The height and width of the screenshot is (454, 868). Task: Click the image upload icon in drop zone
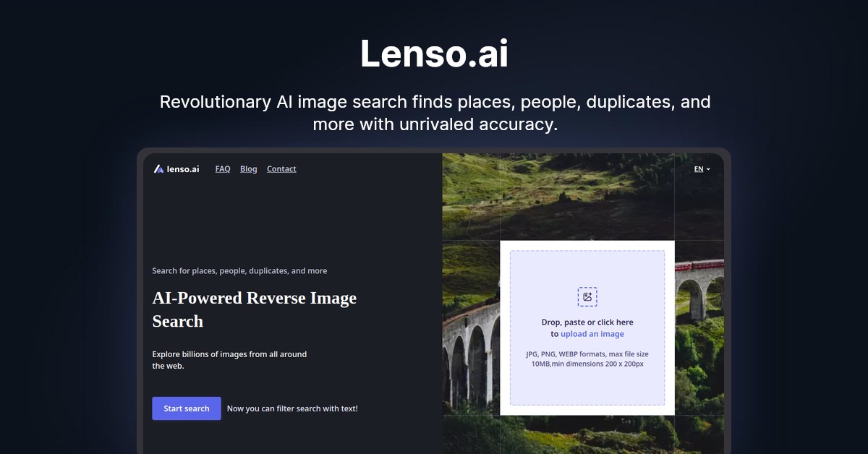(x=587, y=296)
